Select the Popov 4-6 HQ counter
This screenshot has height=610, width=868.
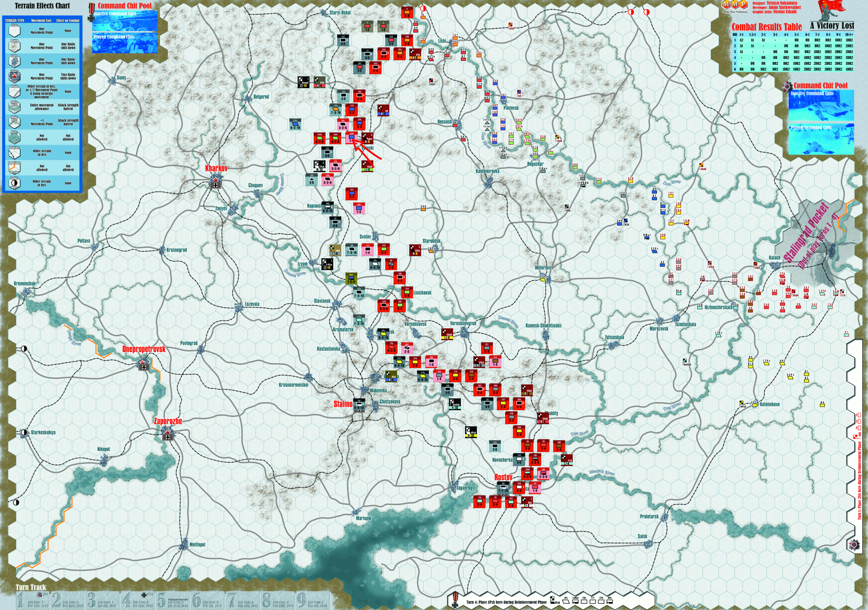point(368,138)
